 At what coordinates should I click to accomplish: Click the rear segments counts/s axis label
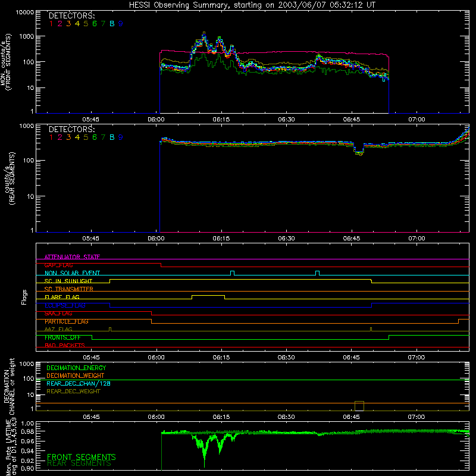click(x=10, y=178)
